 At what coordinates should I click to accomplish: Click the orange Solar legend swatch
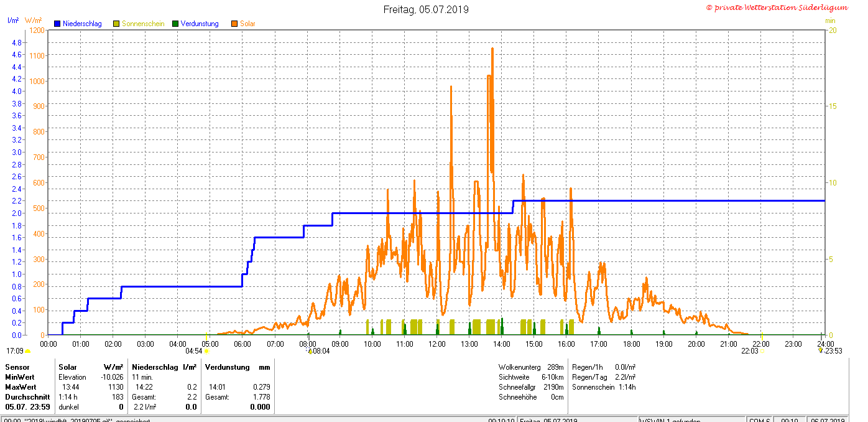pos(234,24)
